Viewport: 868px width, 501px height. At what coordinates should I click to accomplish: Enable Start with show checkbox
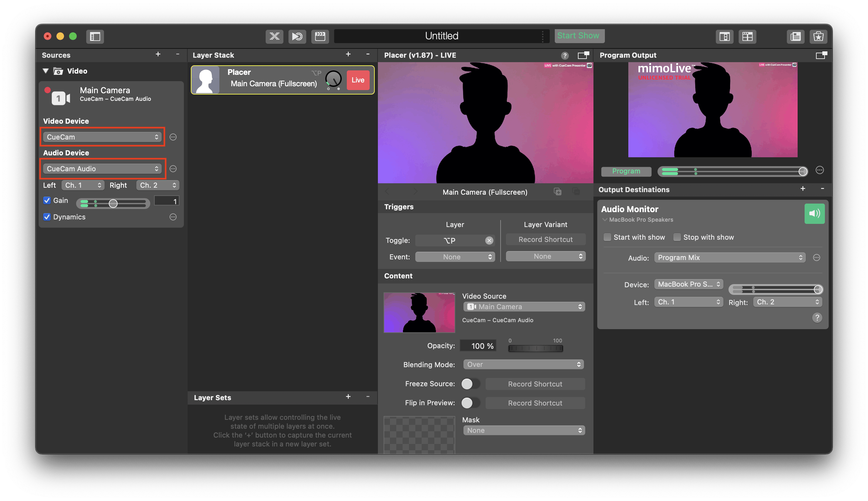pos(607,237)
